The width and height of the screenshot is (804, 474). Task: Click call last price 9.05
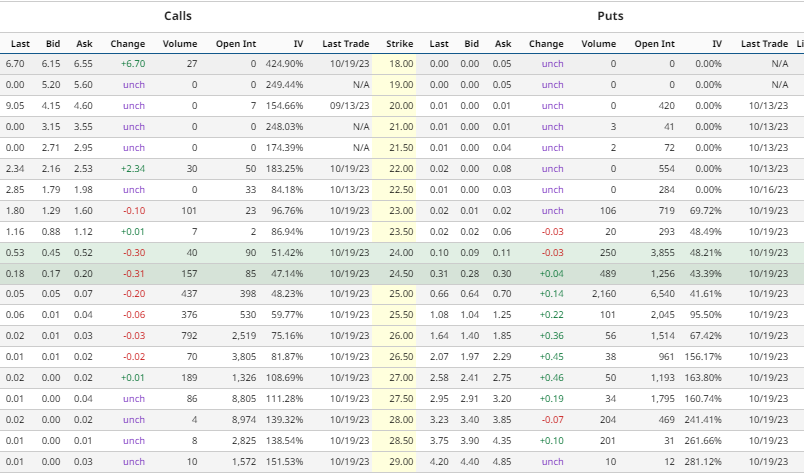15,106
